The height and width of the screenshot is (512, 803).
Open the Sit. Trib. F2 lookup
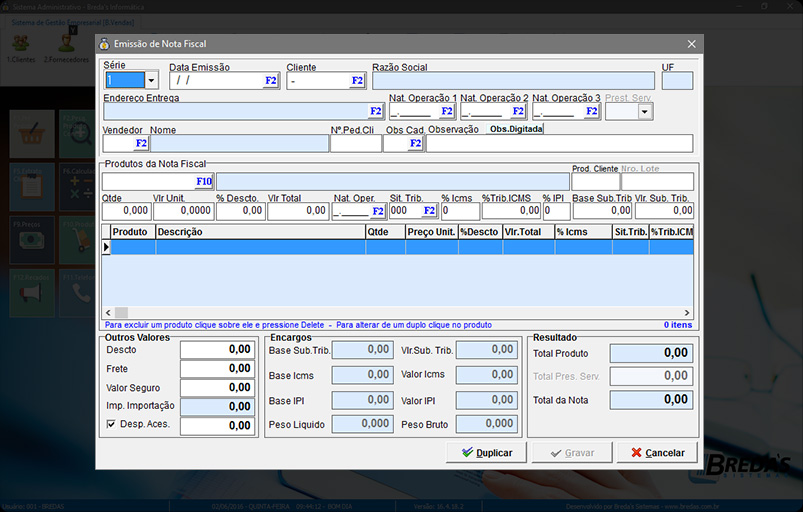[x=429, y=211]
